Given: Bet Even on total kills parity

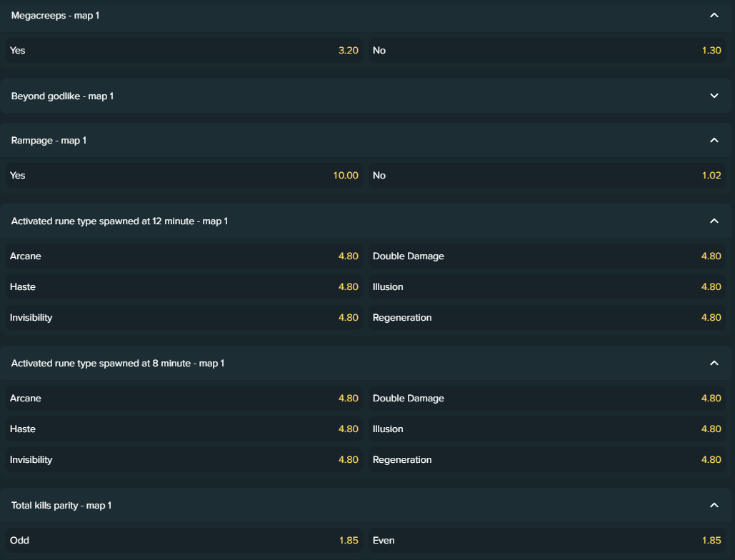Looking at the screenshot, I should click(x=546, y=540).
